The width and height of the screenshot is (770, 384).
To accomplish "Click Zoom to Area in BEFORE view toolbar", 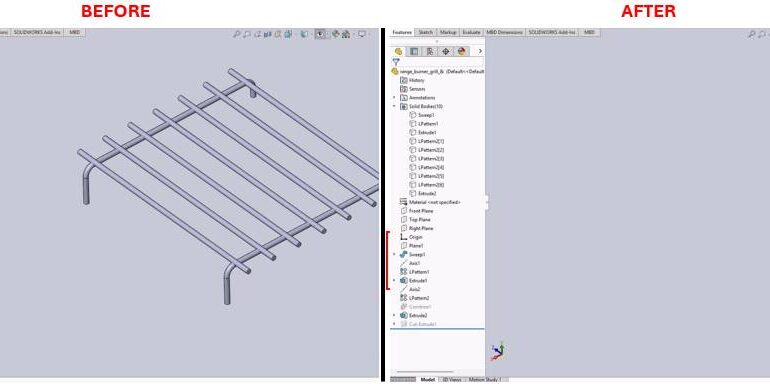I will (x=247, y=34).
